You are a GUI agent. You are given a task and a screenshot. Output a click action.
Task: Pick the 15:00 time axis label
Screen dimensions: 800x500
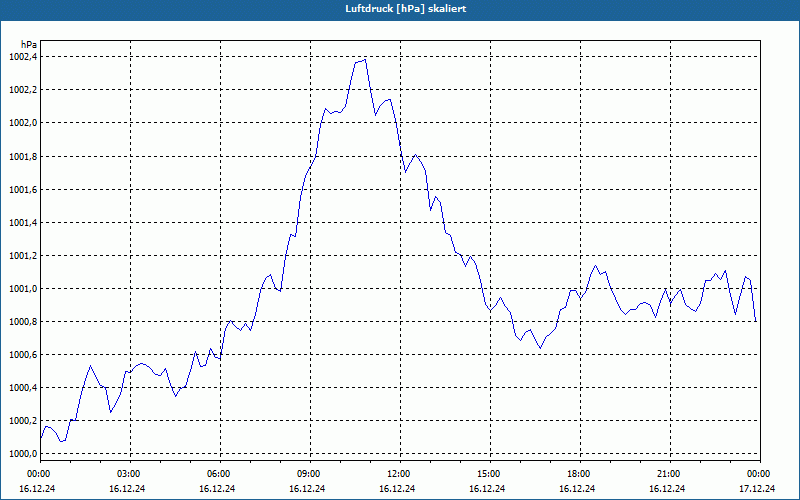tap(490, 474)
